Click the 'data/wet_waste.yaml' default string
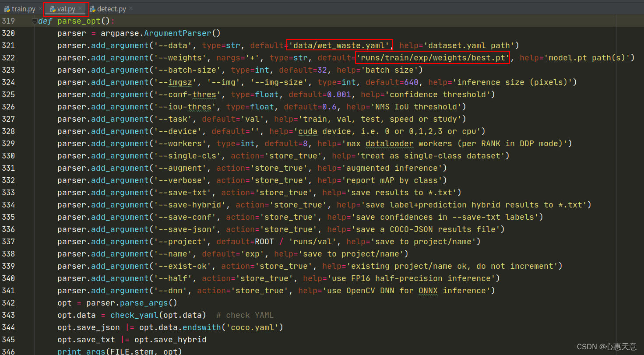The width and height of the screenshot is (644, 355). (339, 46)
